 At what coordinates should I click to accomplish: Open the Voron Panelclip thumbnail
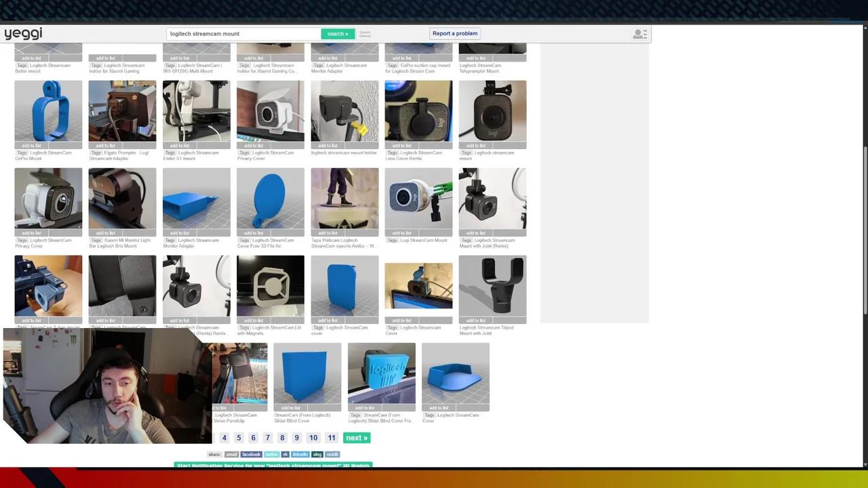tap(239, 373)
